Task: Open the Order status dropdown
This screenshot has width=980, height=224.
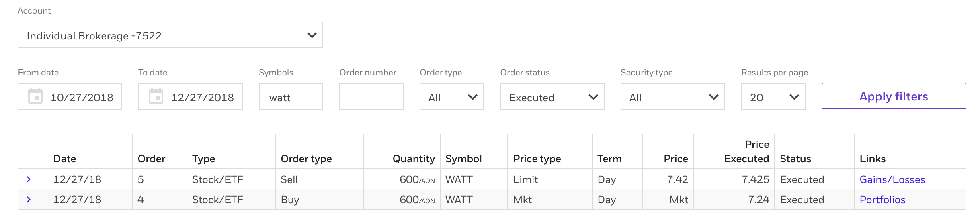Action: 552,97
